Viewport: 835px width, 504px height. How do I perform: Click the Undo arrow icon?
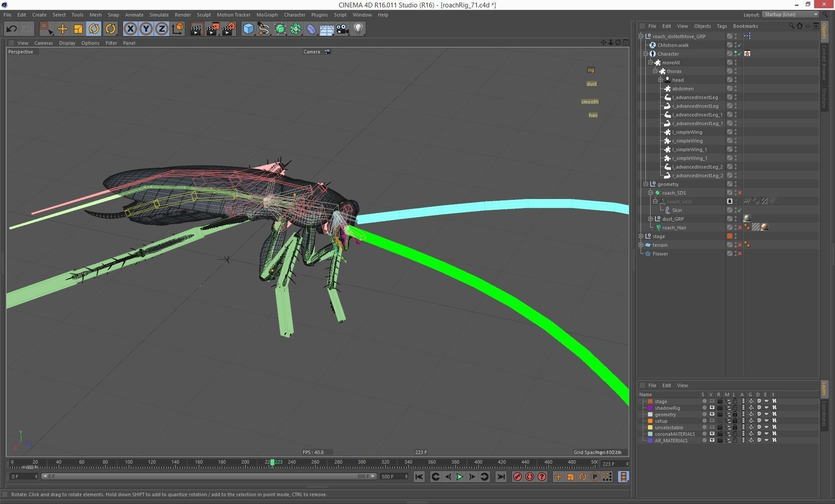pyautogui.click(x=12, y=29)
